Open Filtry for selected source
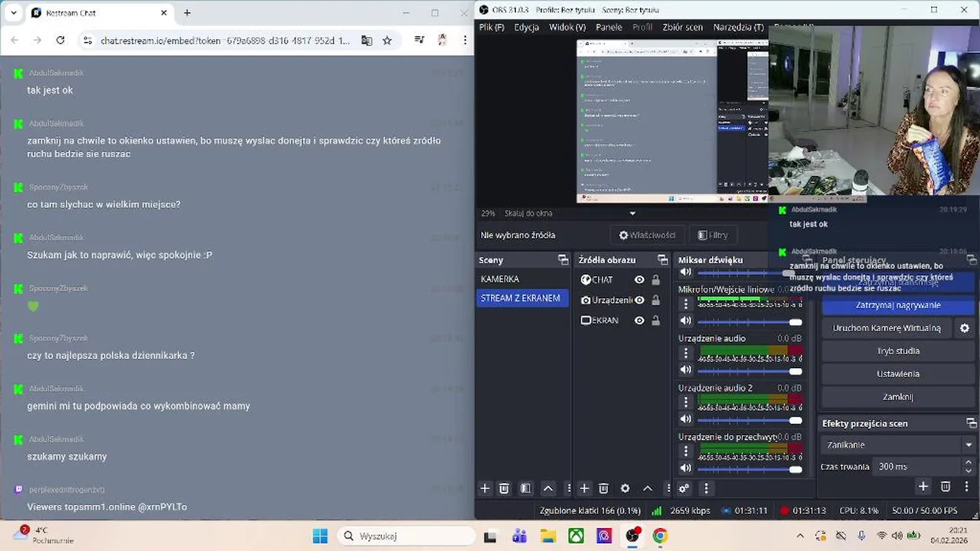This screenshot has width=980, height=551. pos(713,235)
